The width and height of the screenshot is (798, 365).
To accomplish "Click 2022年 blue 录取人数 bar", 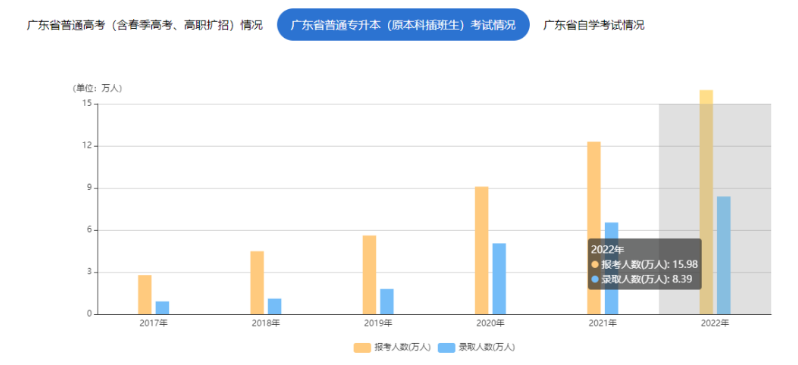I will (x=724, y=255).
